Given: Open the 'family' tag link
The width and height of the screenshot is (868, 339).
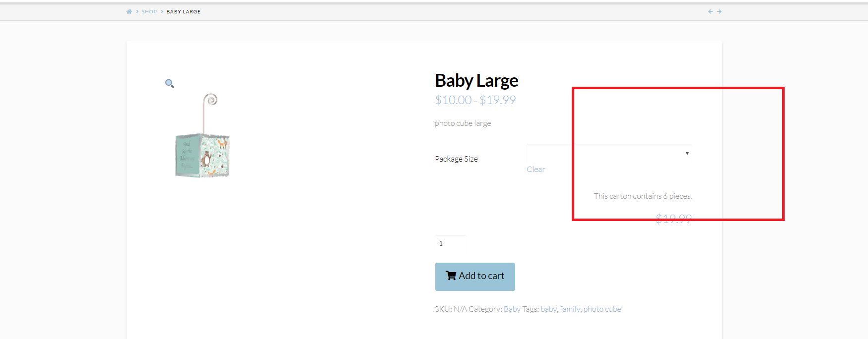Looking at the screenshot, I should pyautogui.click(x=570, y=309).
